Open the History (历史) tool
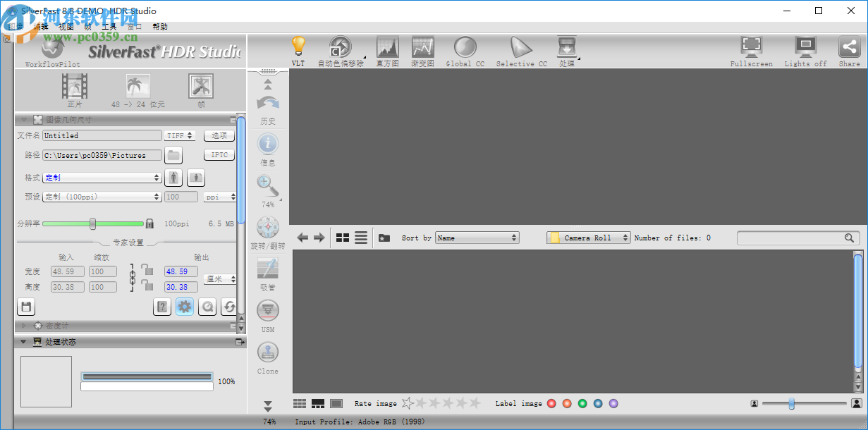 268,102
